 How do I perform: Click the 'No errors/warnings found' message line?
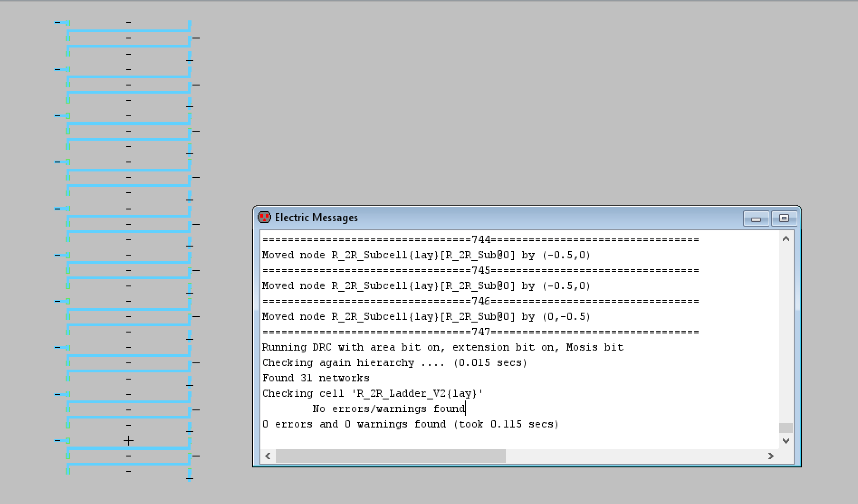click(388, 409)
